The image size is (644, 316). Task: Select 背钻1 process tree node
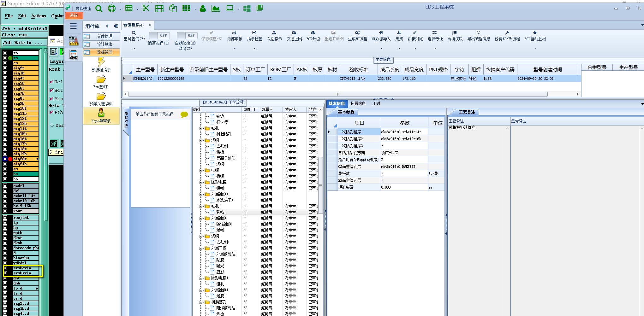(221, 212)
